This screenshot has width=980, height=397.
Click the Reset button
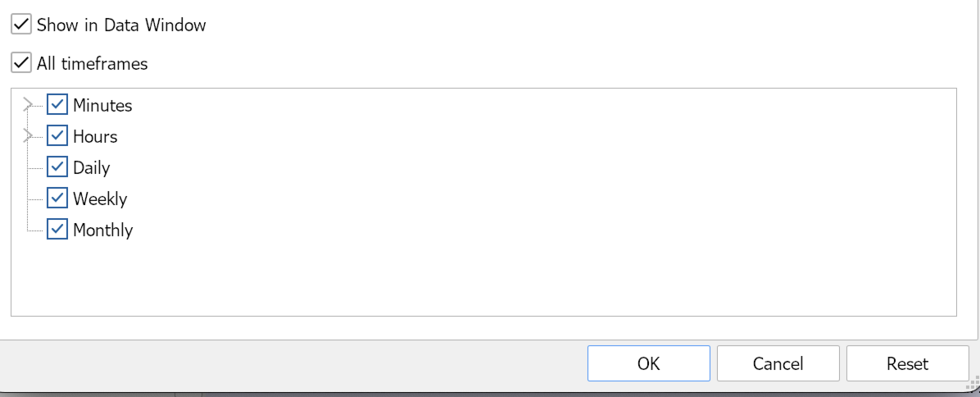pos(907,363)
